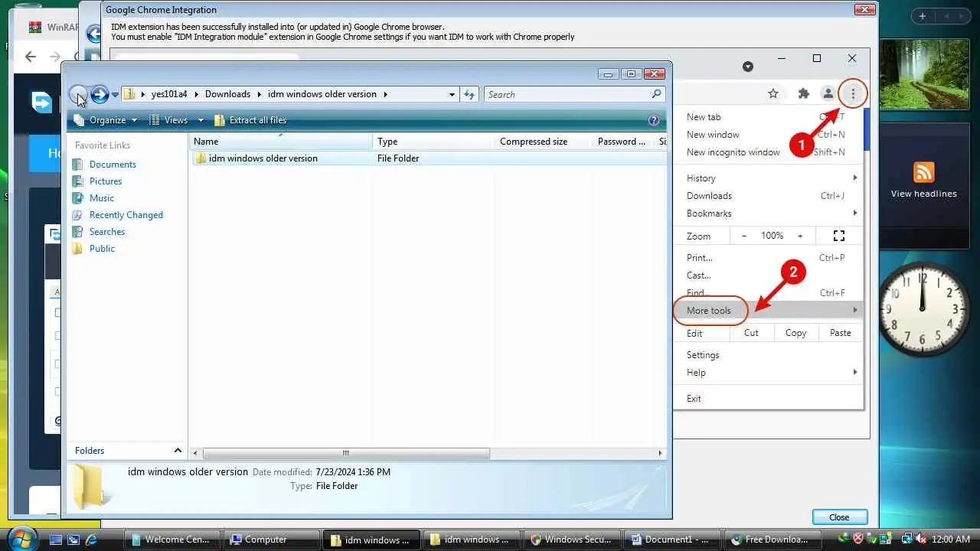Click the Extract all files toolbar button
This screenshot has width=980, height=551.
click(x=250, y=120)
